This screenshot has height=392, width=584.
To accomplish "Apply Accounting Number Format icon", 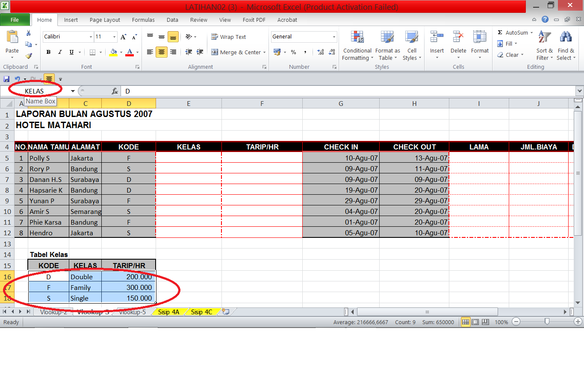I will (x=277, y=52).
